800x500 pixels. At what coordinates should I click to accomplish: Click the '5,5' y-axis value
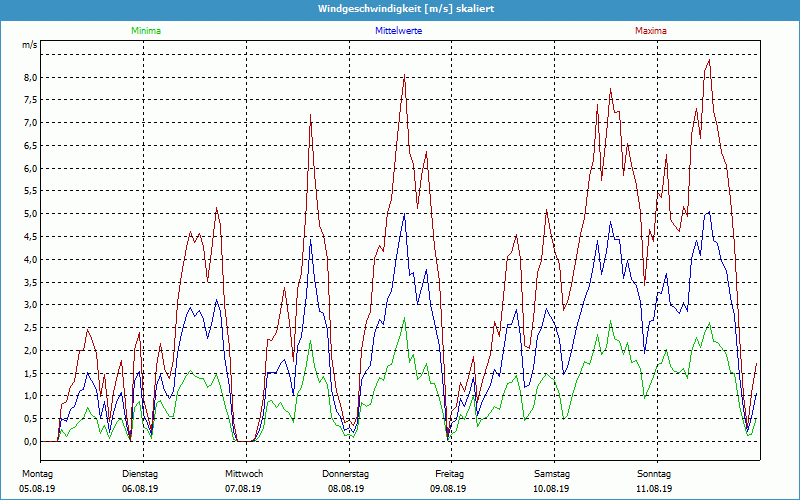[31, 191]
